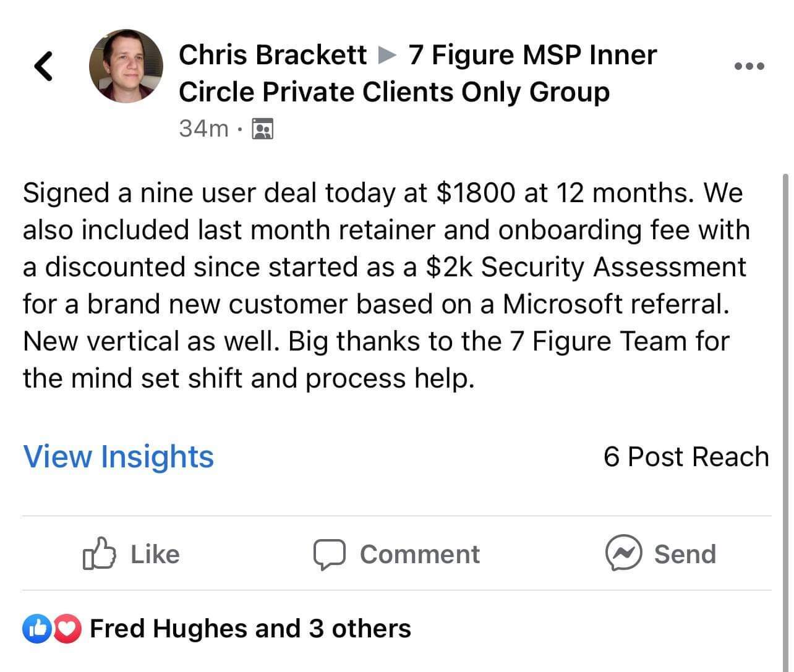Click the gray triangle between name and group

(x=387, y=56)
